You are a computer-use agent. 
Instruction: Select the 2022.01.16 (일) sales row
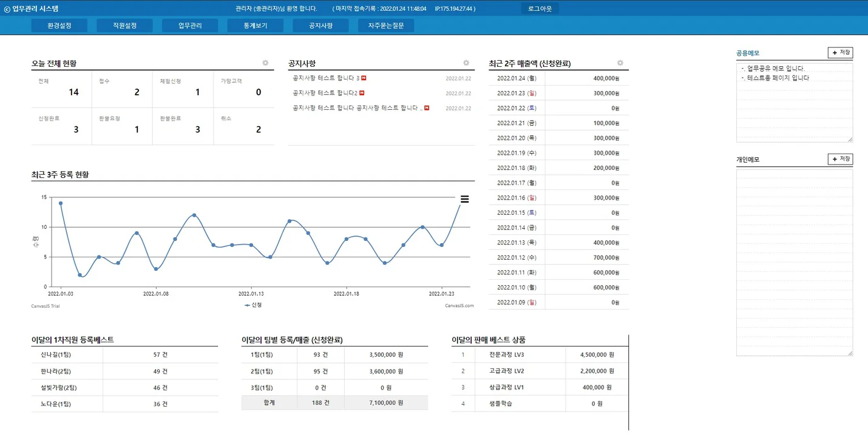point(558,198)
